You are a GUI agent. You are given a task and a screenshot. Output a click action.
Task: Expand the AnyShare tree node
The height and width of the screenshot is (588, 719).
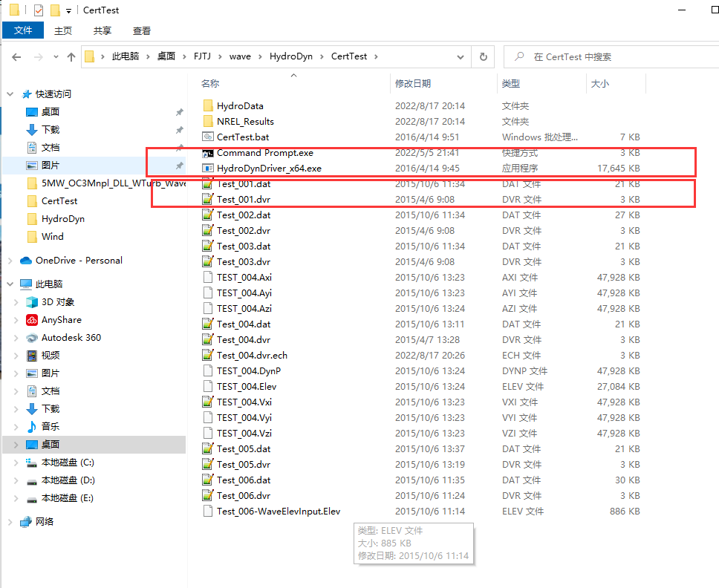[16, 320]
